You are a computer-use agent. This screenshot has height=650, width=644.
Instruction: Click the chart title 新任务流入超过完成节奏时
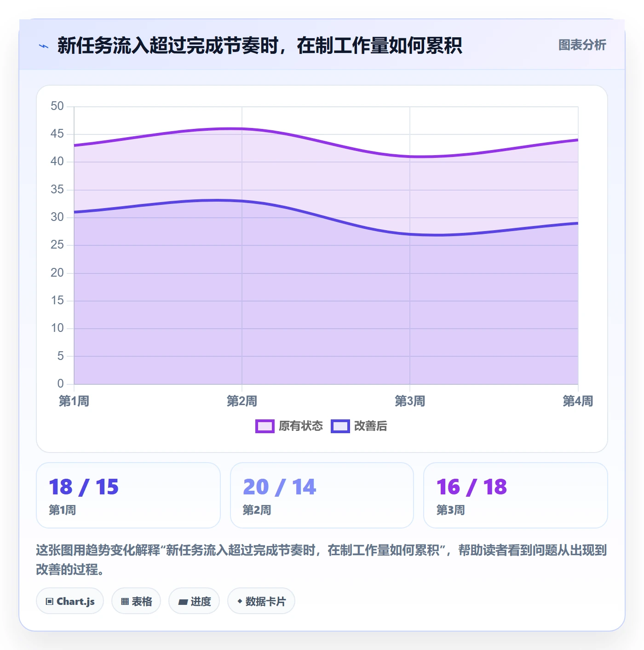pos(260,46)
